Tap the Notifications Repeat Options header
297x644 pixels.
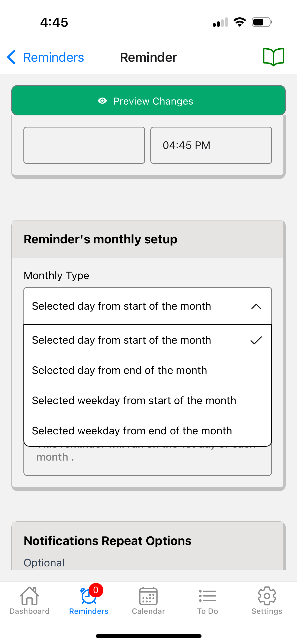tap(108, 541)
